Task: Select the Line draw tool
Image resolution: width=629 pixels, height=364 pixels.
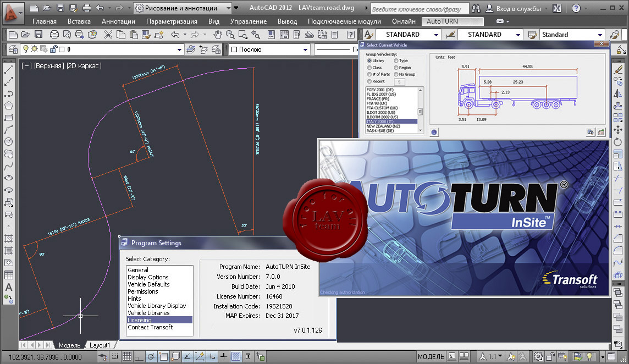Action: (x=8, y=69)
